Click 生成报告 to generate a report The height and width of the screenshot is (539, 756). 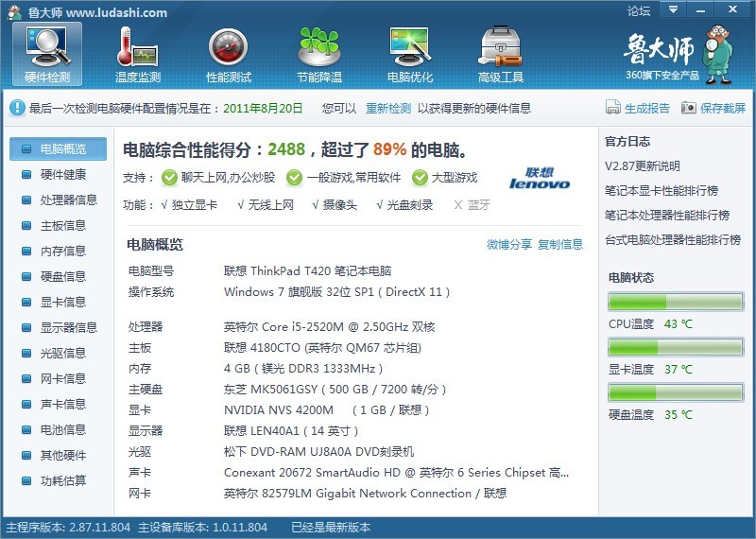click(639, 108)
